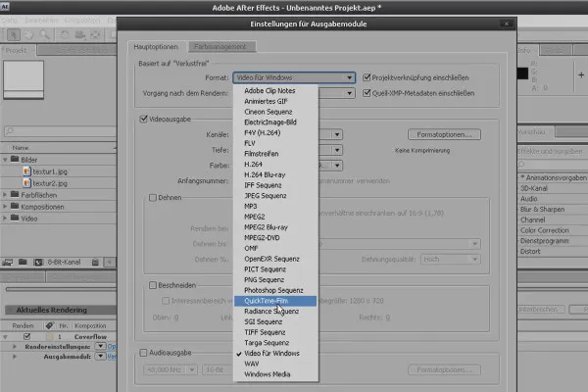Expand the Kompositionen folder

tap(5, 207)
